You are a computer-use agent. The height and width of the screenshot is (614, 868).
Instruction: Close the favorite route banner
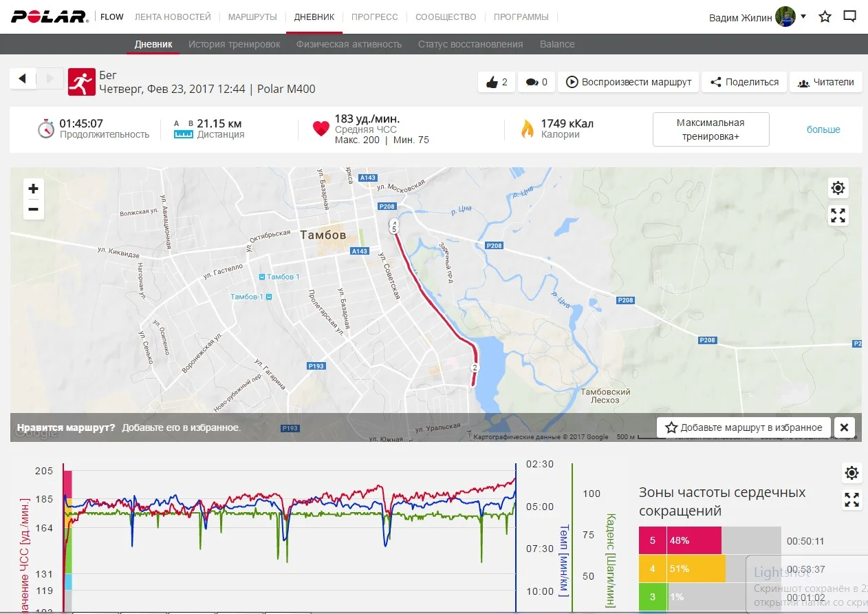(x=845, y=427)
